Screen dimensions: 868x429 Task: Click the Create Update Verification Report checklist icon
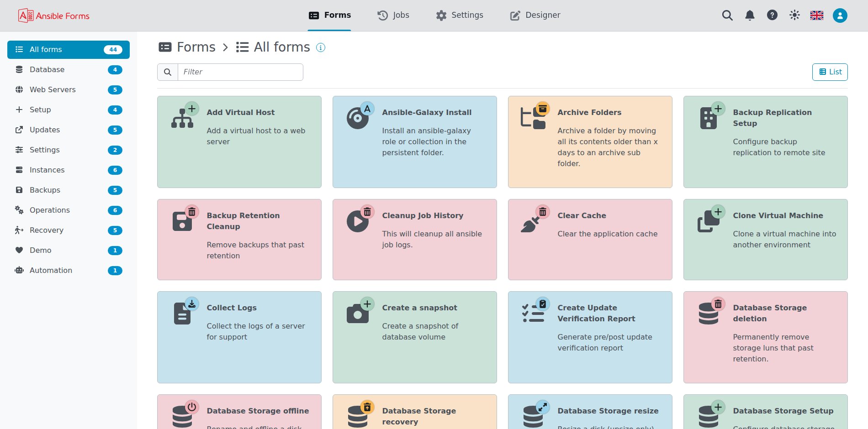tap(533, 314)
